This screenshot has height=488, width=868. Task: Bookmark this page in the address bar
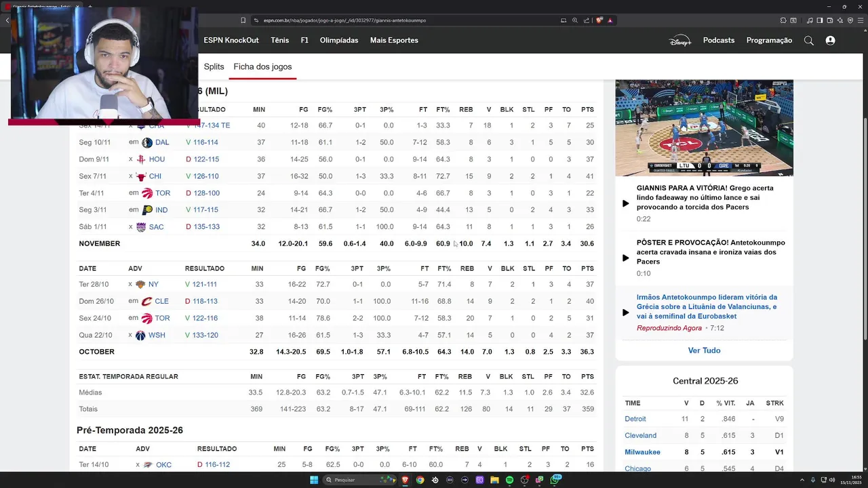tap(243, 20)
